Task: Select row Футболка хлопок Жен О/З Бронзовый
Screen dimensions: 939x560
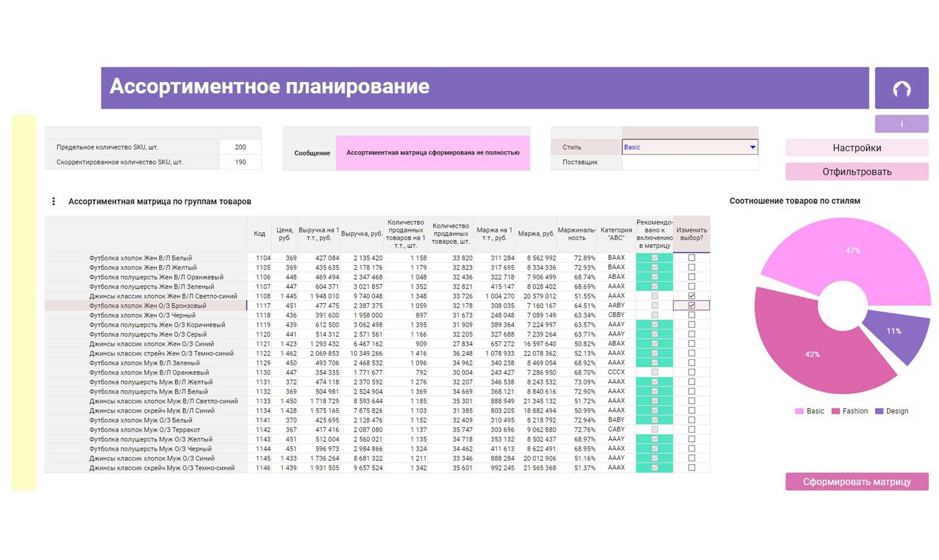Action: coord(147,305)
